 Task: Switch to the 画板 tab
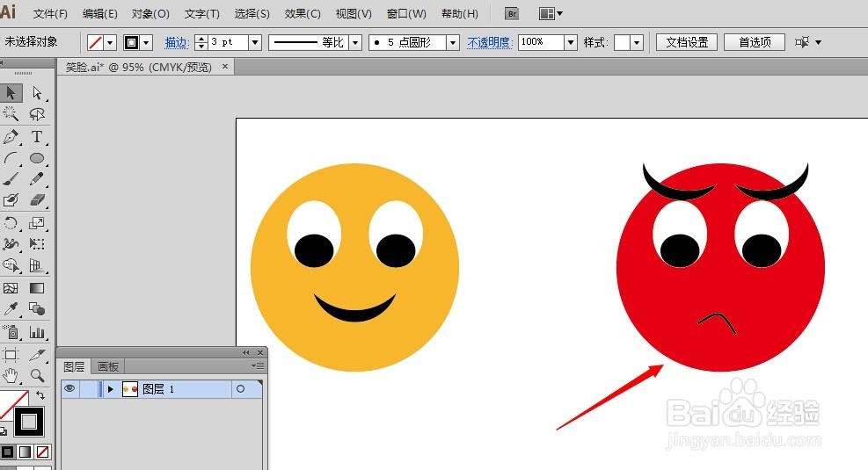click(x=108, y=366)
